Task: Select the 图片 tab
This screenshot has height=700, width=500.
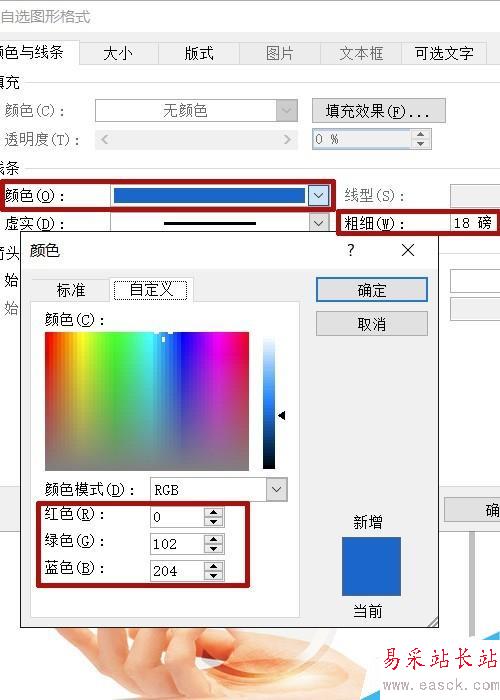Action: click(x=280, y=54)
